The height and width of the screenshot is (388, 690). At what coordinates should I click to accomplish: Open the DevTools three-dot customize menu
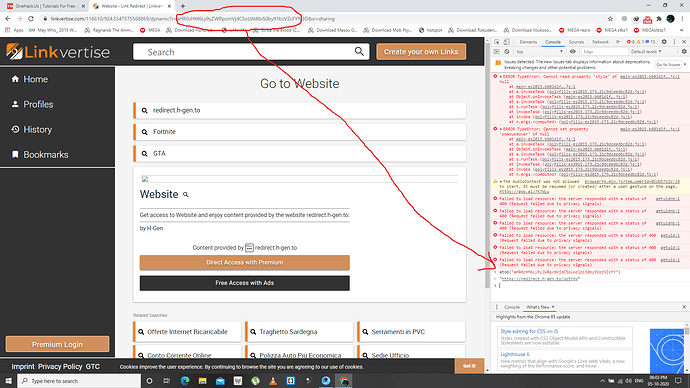[674, 42]
